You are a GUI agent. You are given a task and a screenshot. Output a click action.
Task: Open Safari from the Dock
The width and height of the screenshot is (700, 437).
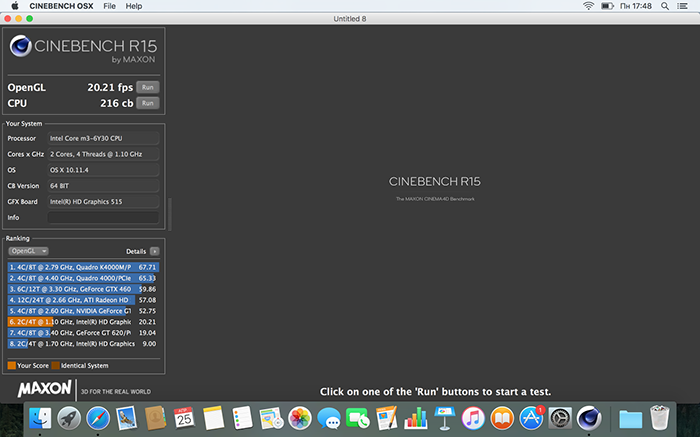tap(98, 417)
